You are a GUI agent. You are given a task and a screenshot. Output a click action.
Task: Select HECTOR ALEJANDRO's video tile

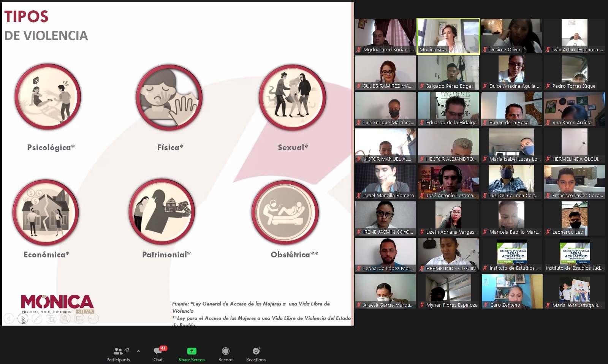(x=448, y=146)
